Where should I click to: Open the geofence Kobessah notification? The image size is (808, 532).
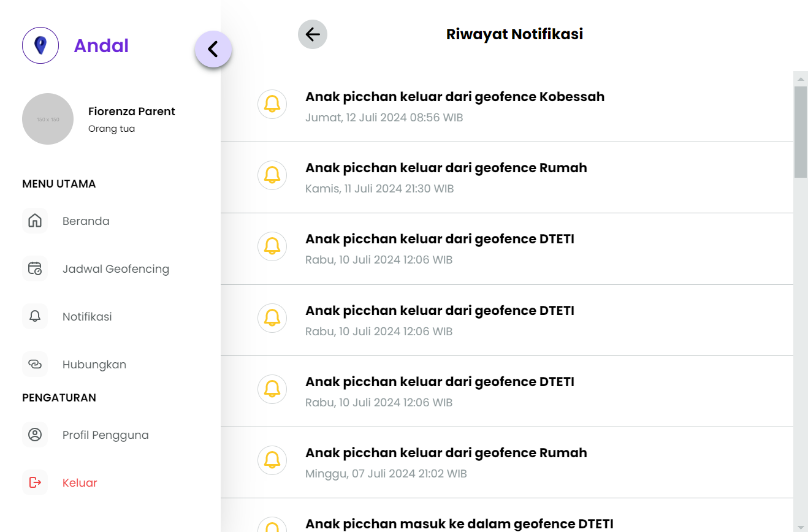tap(455, 97)
